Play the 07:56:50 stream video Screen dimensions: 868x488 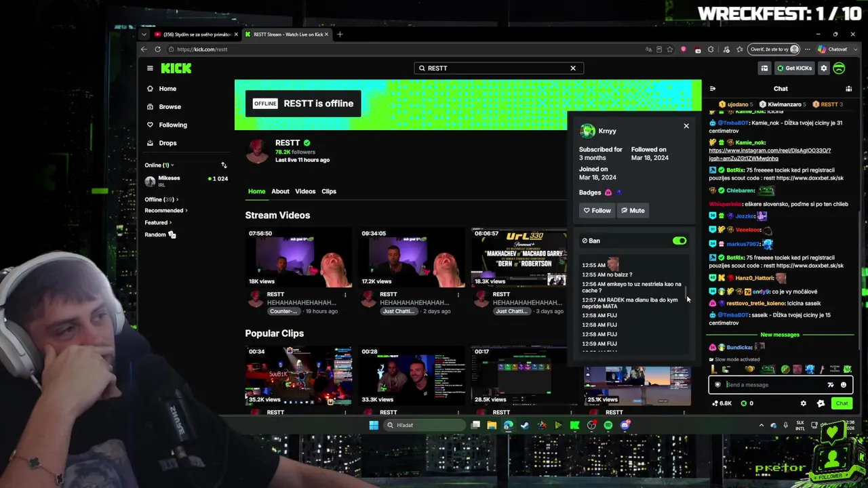coord(298,258)
